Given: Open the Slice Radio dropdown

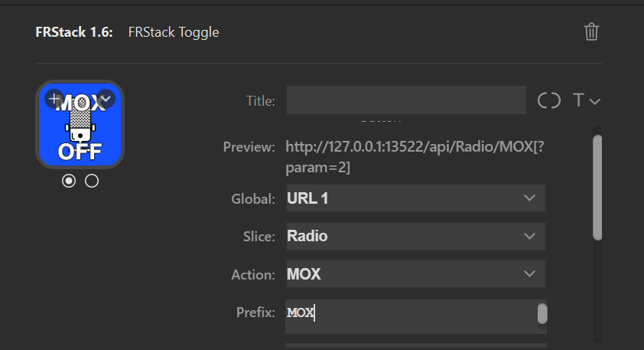Looking at the screenshot, I should 415,236.
